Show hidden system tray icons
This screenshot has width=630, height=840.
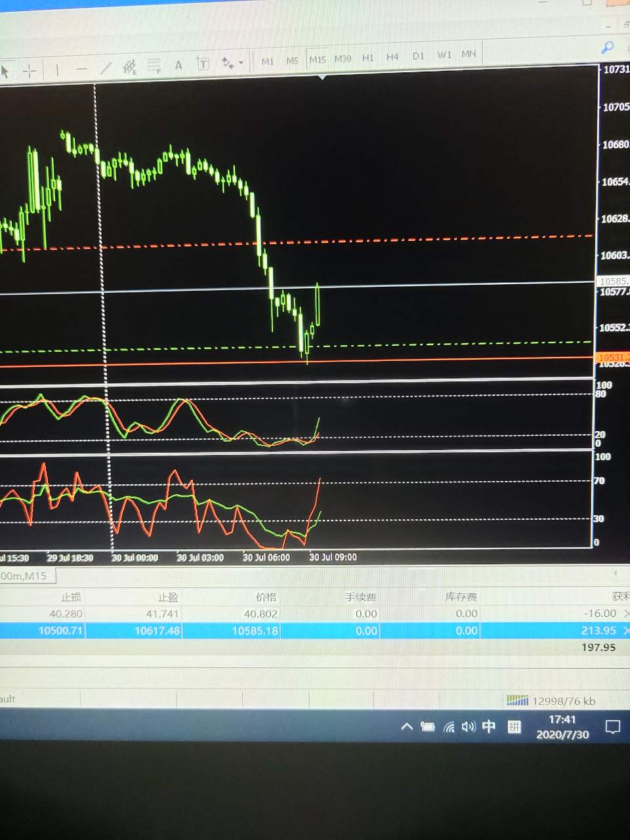407,726
